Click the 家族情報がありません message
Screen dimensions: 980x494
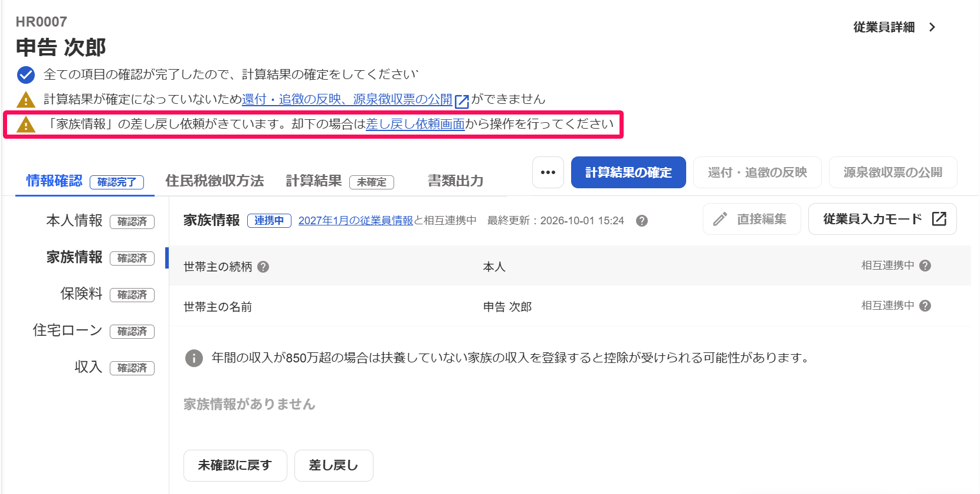250,404
